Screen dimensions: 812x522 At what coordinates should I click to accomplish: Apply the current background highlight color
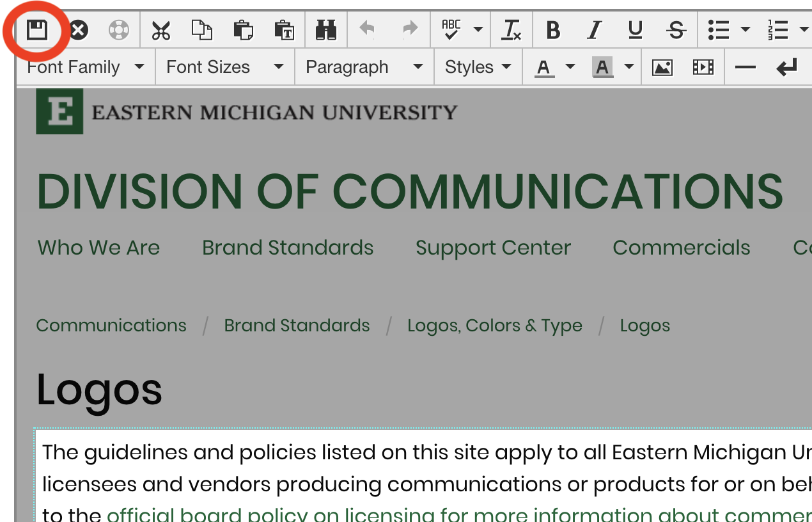(603, 67)
